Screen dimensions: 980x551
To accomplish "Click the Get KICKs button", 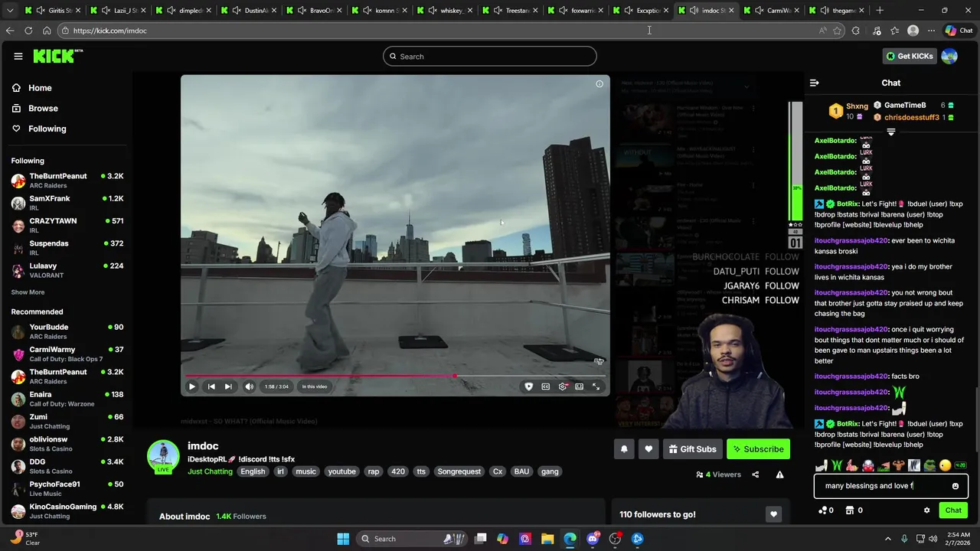I will pos(910,56).
